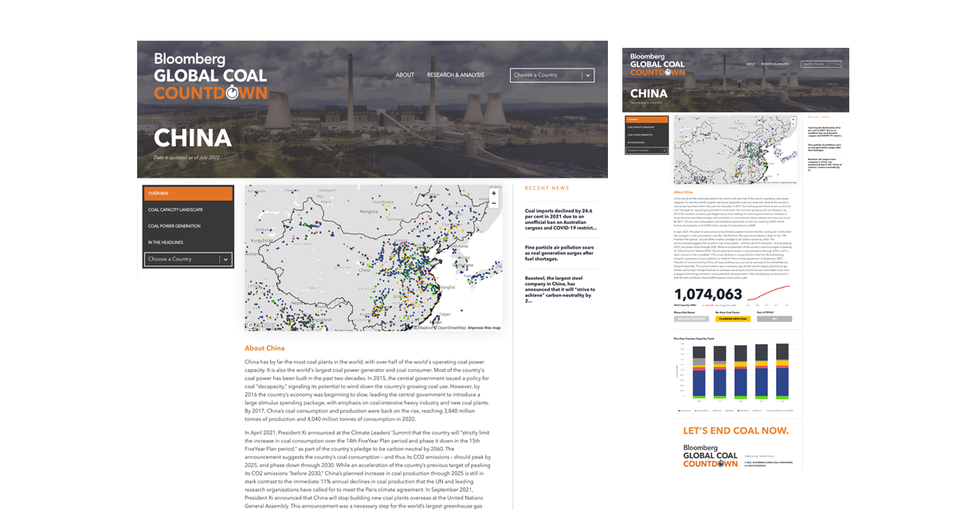Click the Mongolia label on the large map
This screenshot has height=510, width=980.
coord(370,212)
